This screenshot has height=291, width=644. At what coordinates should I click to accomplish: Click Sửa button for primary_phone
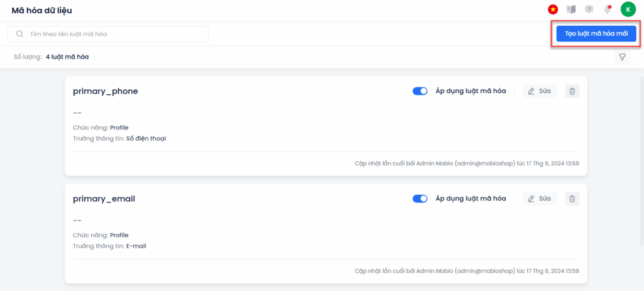click(x=540, y=91)
